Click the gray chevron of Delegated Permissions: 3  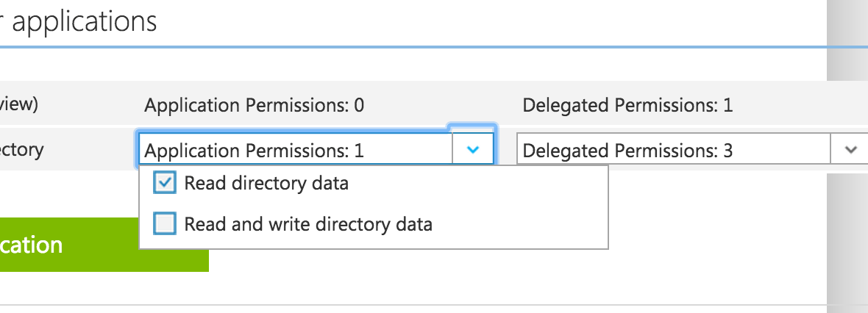click(x=850, y=150)
